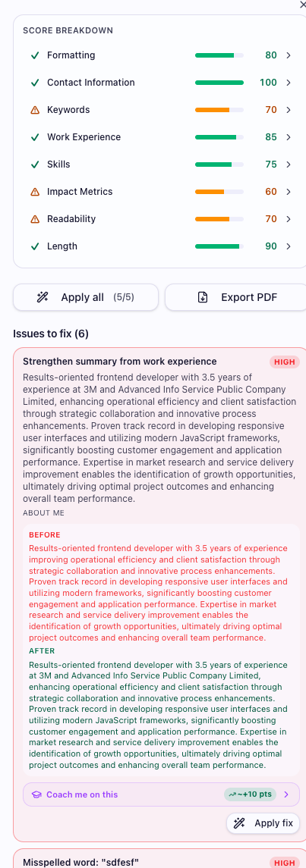The image size is (306, 868).
Task: Open the Readability breakdown chevron
Action: pos(289,219)
